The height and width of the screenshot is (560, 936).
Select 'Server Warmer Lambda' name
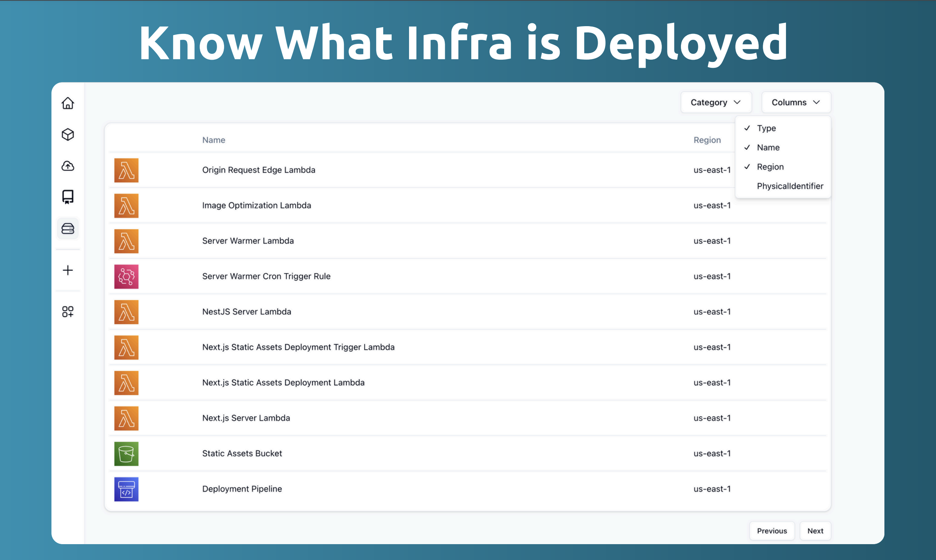[248, 241]
